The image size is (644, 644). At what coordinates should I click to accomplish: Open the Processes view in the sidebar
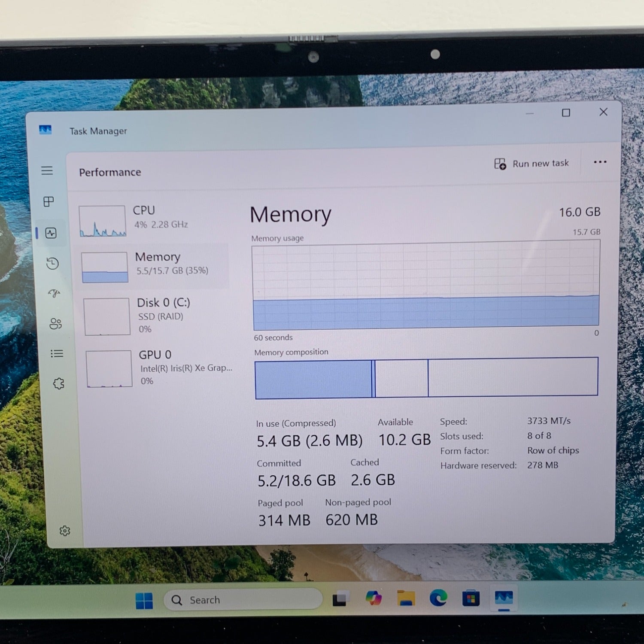pyautogui.click(x=48, y=202)
